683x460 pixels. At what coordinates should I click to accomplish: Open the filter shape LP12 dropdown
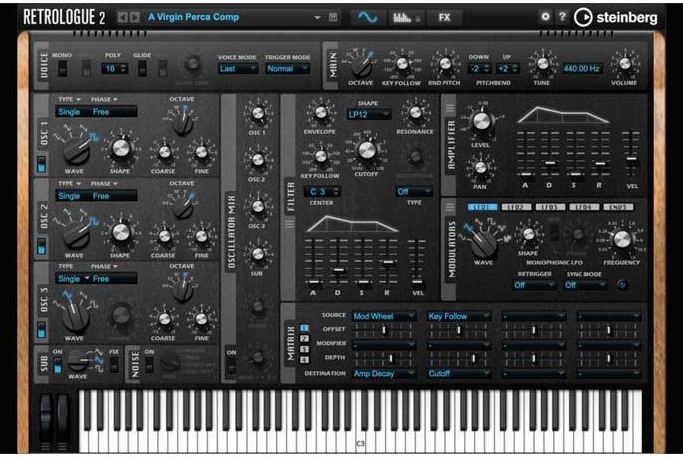point(366,114)
